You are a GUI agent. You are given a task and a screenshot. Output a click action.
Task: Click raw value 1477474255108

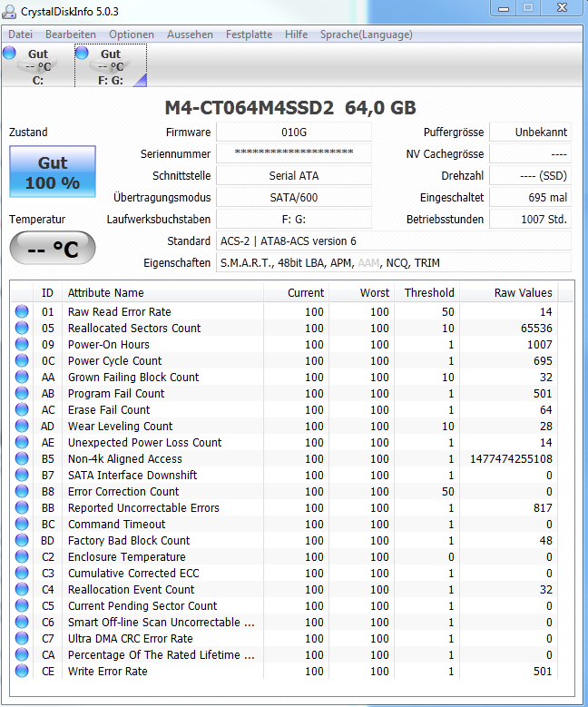[x=511, y=458]
